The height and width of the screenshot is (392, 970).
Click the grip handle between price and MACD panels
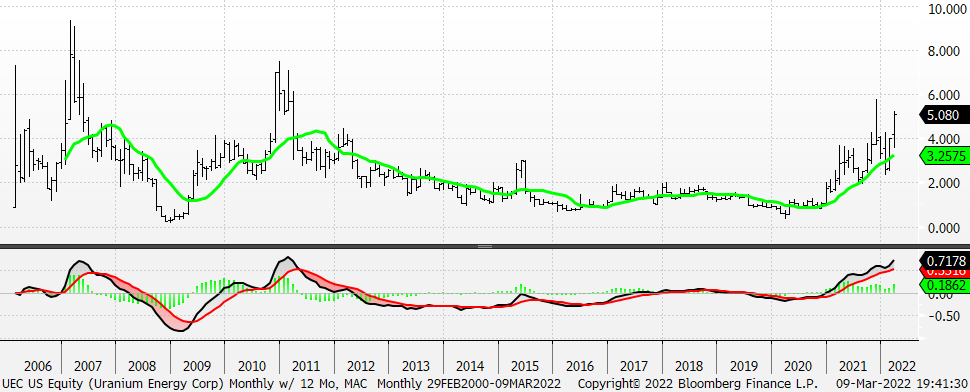coord(484,246)
